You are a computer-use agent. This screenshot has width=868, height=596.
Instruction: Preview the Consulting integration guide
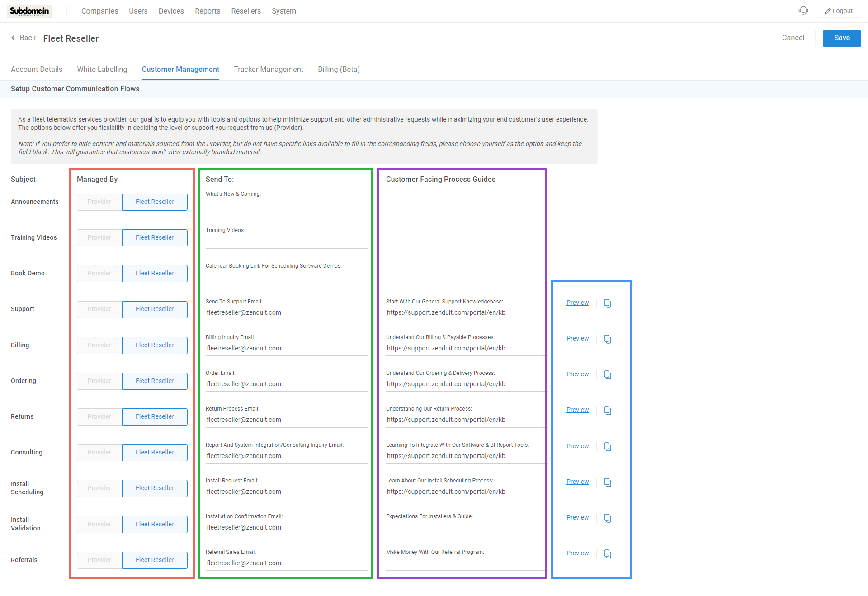tap(577, 446)
